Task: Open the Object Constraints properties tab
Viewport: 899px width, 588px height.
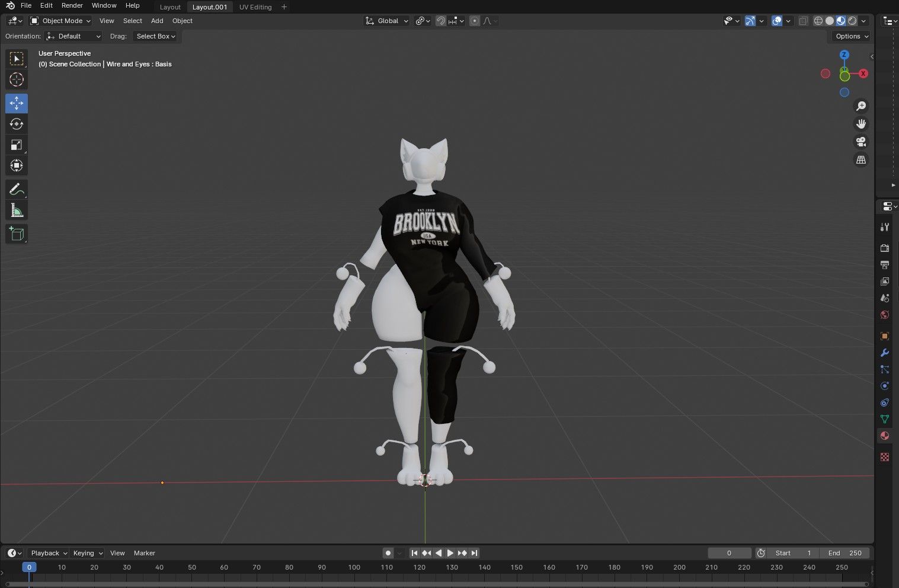Action: 885,402
